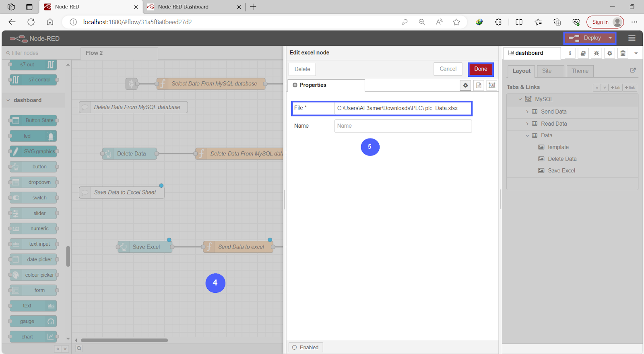Select the chart palette node
The width and height of the screenshot is (644, 354).
point(33,337)
